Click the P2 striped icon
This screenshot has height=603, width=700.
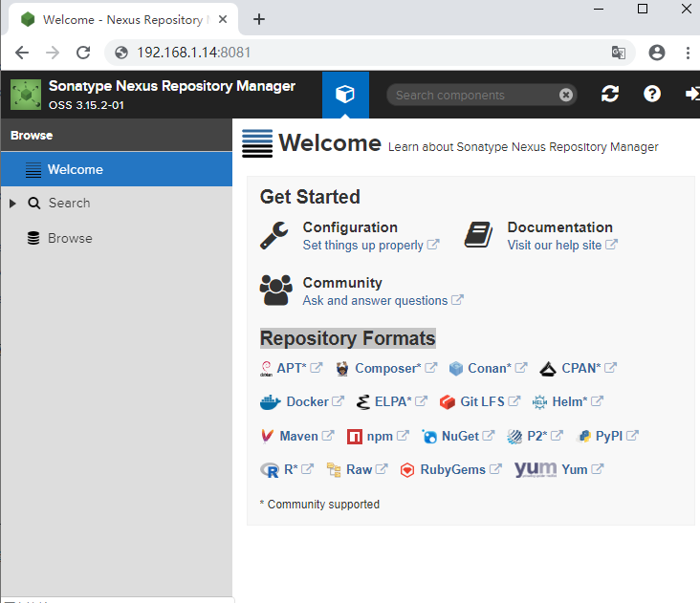coord(514,437)
